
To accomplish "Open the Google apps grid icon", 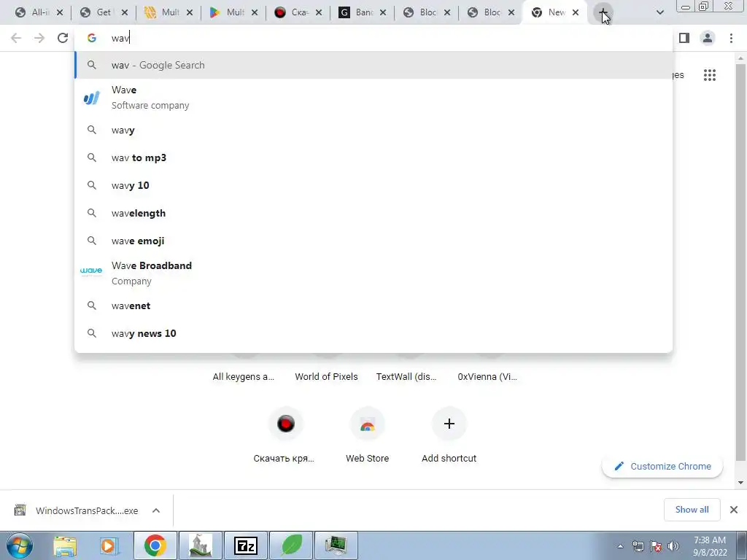I will [709, 75].
